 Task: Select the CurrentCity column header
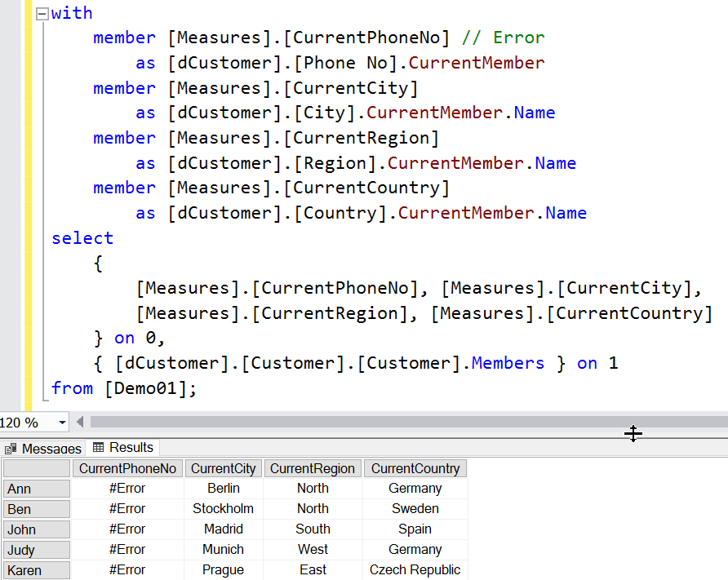click(x=224, y=468)
